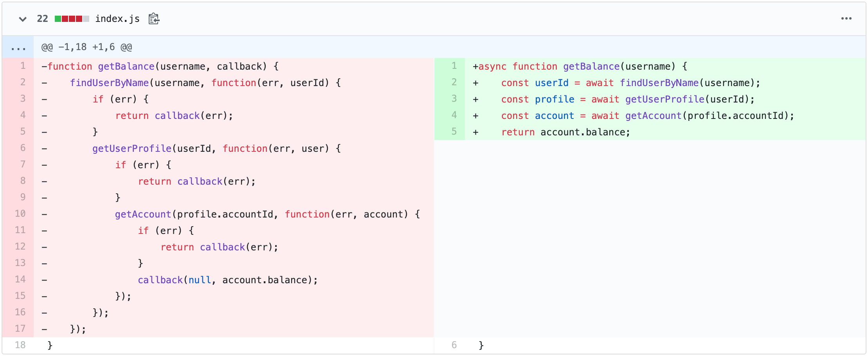Click the async keyword on added line 1
This screenshot has height=356, width=868.
(x=494, y=66)
